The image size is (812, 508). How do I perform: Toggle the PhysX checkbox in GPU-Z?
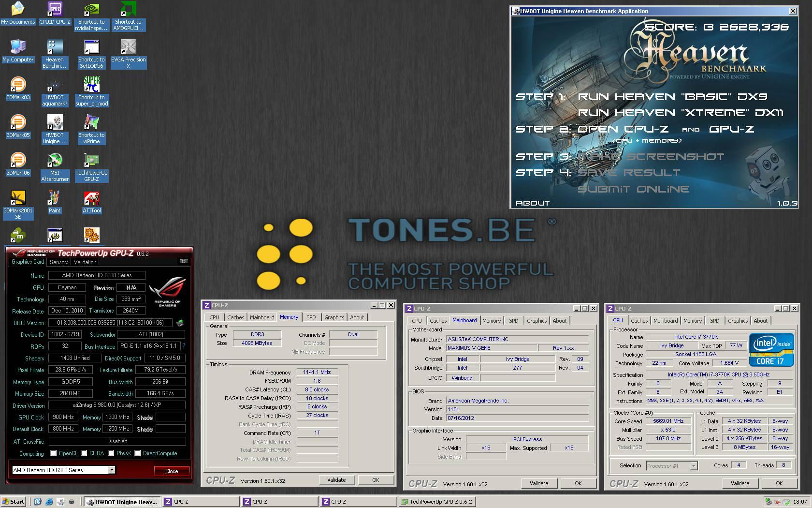click(111, 453)
